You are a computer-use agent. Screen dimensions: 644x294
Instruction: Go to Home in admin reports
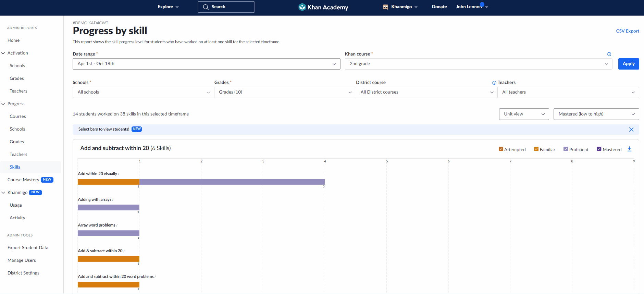[x=14, y=40]
